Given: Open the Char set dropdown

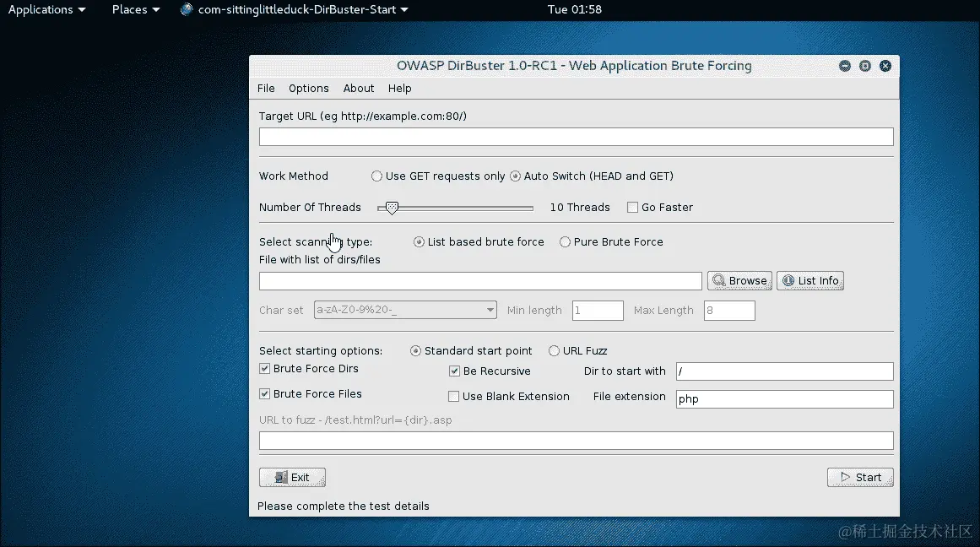Looking at the screenshot, I should click(405, 310).
